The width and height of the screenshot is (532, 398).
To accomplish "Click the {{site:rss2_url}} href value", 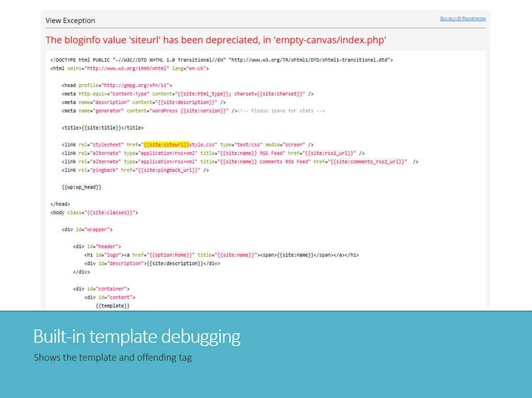I will [x=331, y=153].
